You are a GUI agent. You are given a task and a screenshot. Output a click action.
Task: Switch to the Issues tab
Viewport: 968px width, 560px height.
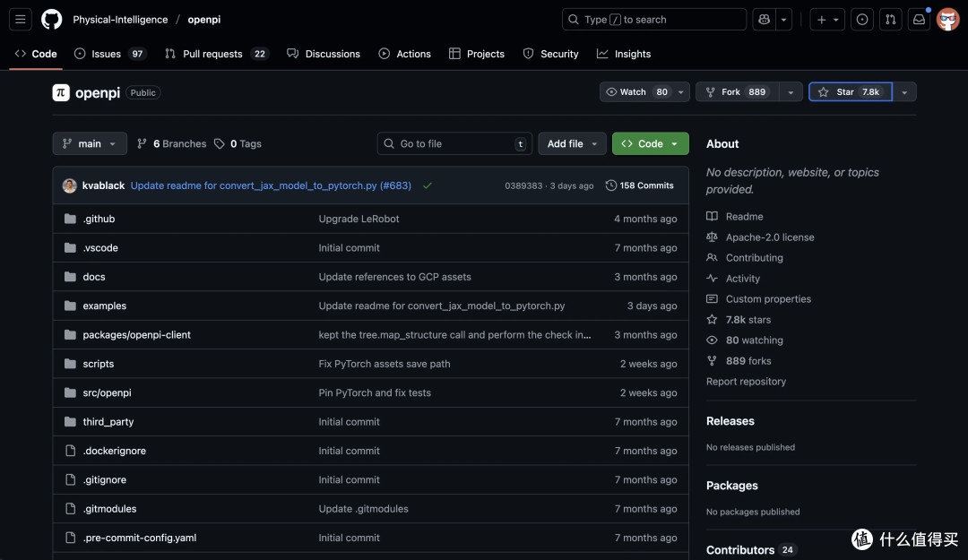[x=109, y=54]
